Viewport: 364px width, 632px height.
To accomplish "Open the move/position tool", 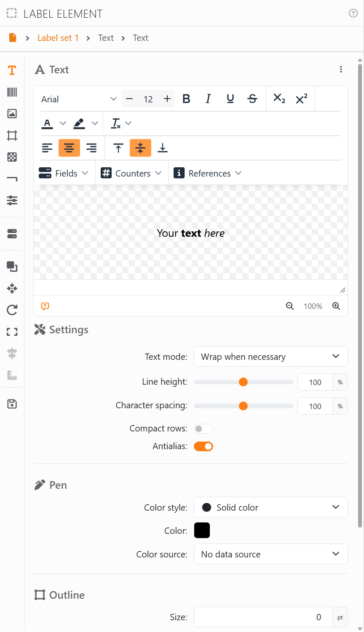I will pos(12,288).
